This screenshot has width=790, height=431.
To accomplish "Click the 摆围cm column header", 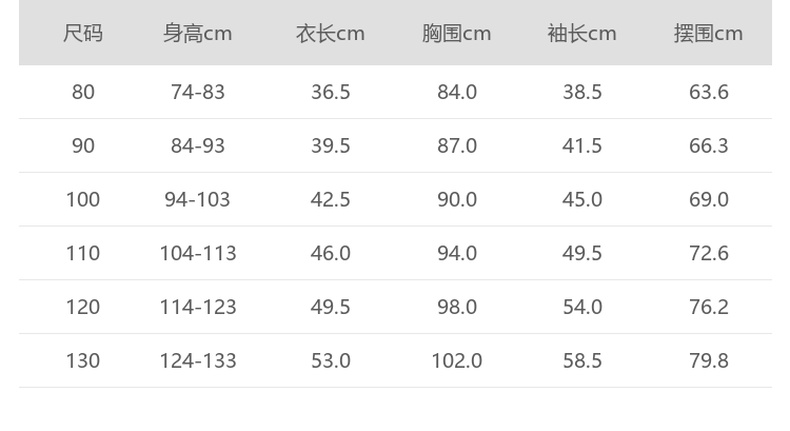I will coord(708,34).
